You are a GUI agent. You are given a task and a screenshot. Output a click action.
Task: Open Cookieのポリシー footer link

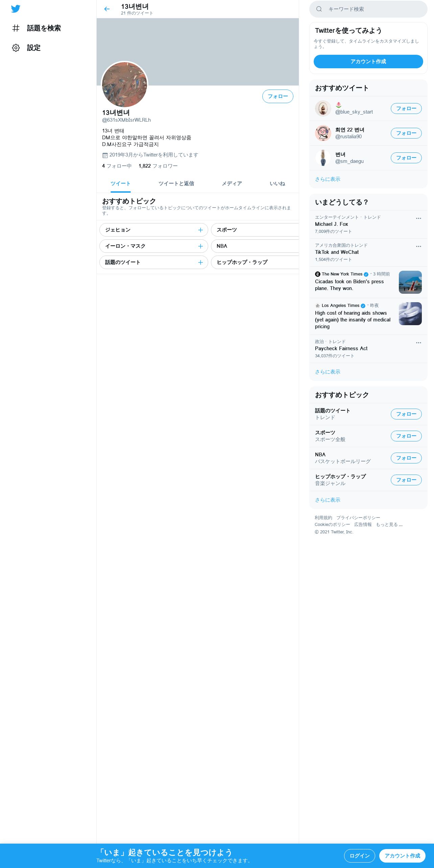[x=332, y=525]
